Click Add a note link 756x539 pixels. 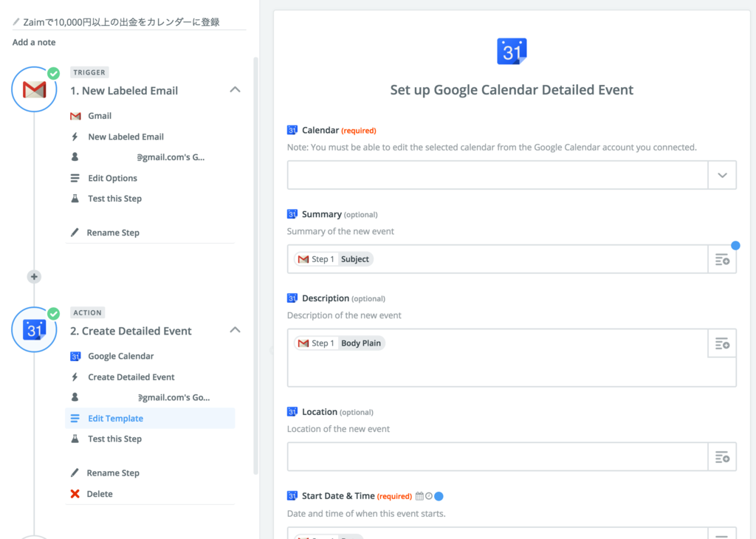point(34,42)
